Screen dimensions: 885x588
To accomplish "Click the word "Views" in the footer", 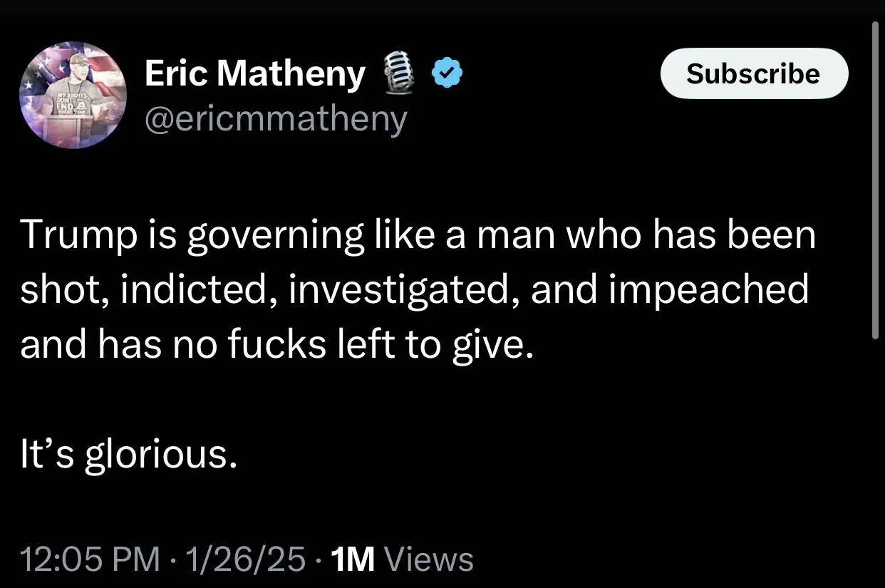I will (428, 559).
